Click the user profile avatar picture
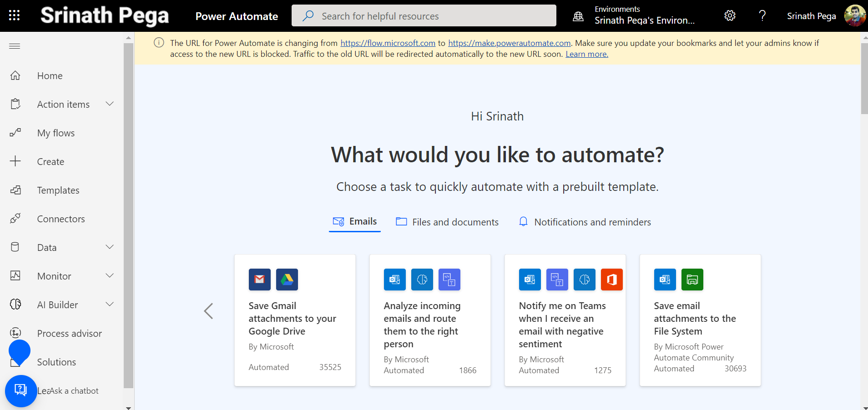The height and width of the screenshot is (410, 868). pos(854,16)
